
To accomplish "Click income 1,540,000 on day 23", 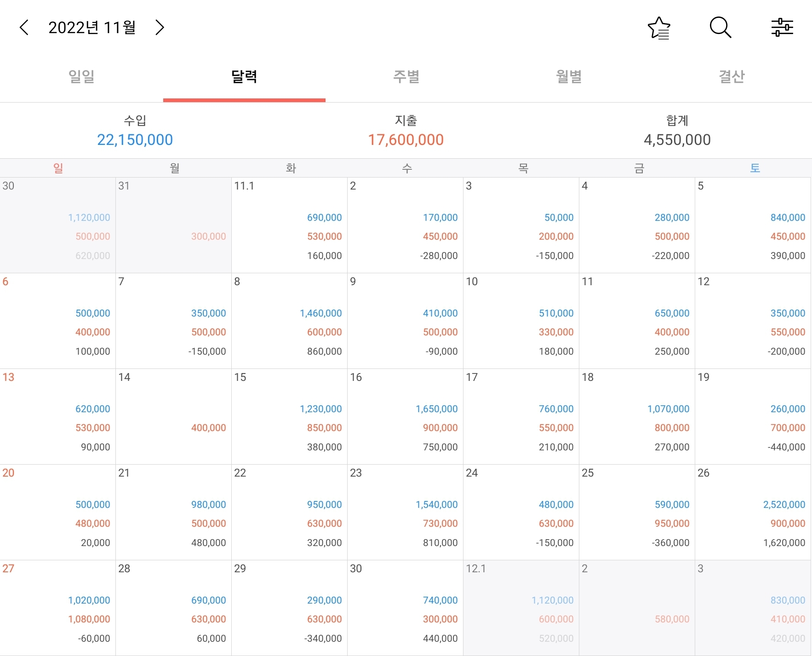I will (437, 505).
